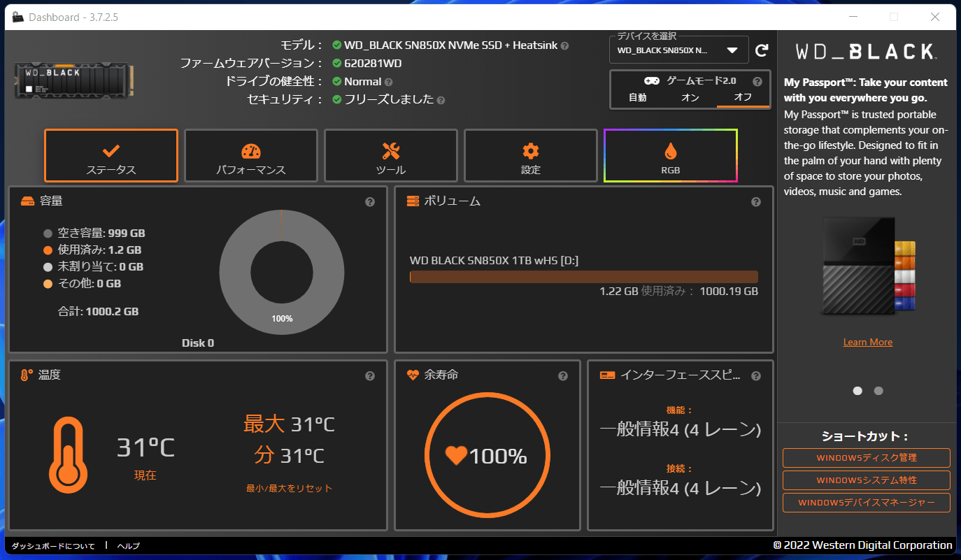Click the heartbeat icon beside 余寿命
The image size is (961, 560).
413,375
